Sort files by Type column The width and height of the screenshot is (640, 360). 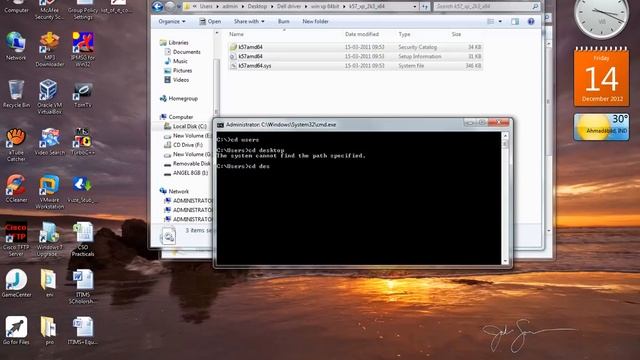(404, 34)
